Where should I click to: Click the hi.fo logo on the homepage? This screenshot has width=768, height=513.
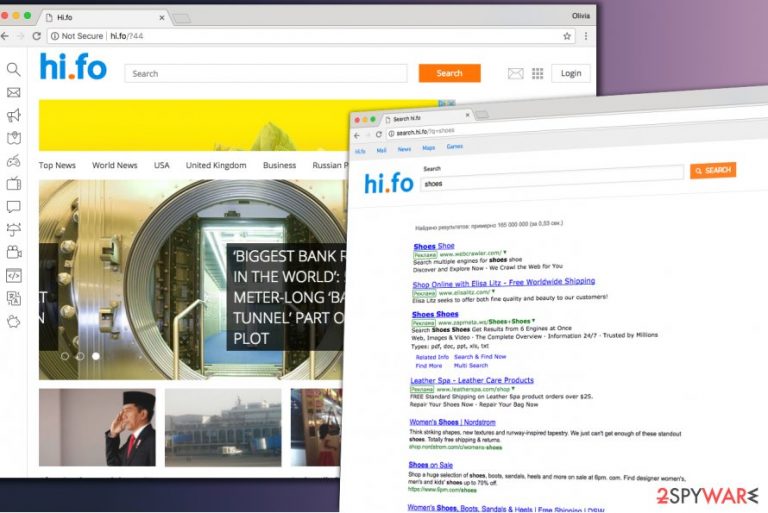coord(73,67)
